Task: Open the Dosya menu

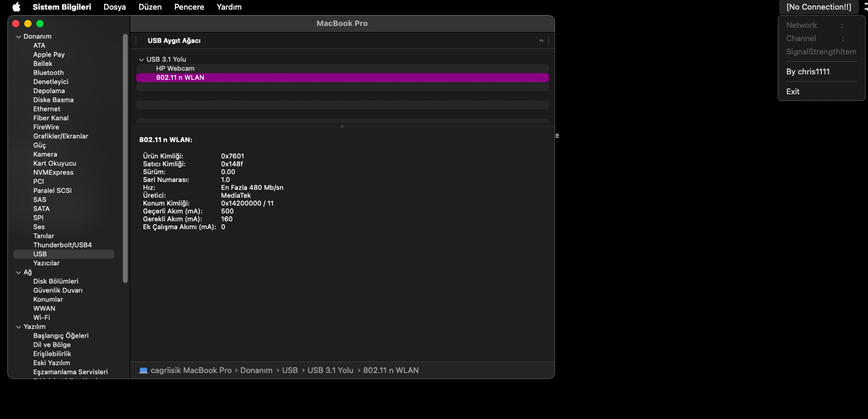Action: tap(114, 7)
